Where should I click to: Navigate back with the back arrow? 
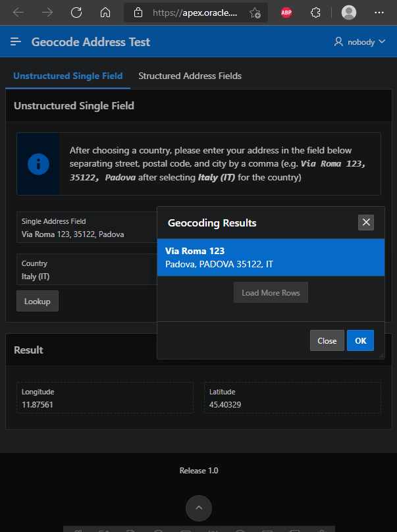point(19,12)
